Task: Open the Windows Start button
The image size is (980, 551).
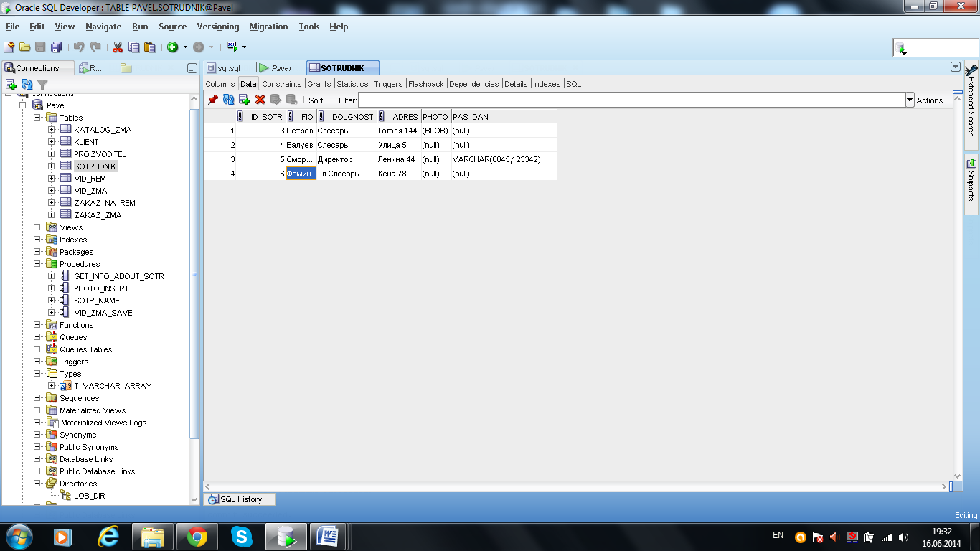Action: tap(19, 536)
